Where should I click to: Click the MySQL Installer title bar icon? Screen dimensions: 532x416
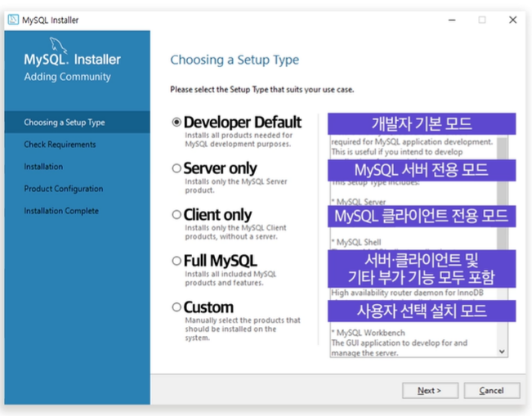[x=13, y=20]
